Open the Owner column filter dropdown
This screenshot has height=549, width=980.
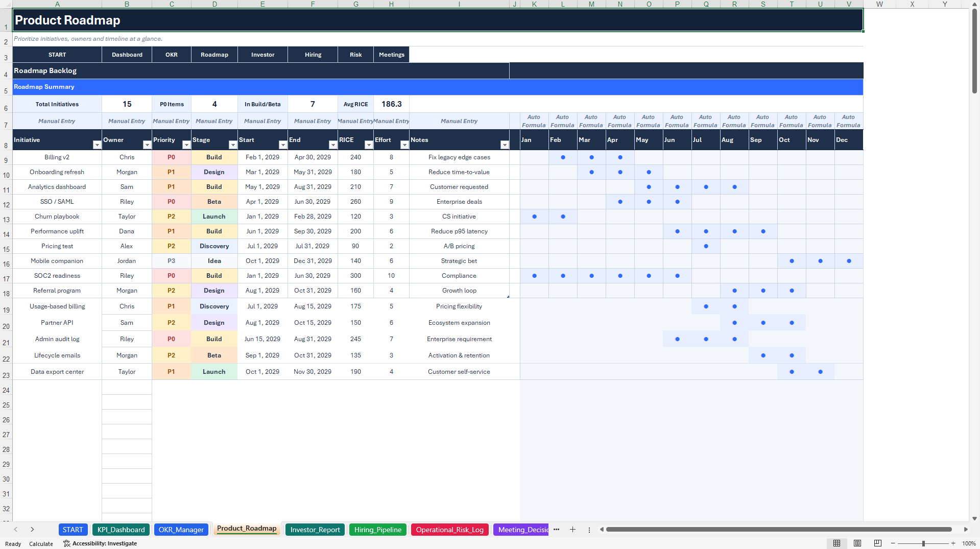pos(147,145)
